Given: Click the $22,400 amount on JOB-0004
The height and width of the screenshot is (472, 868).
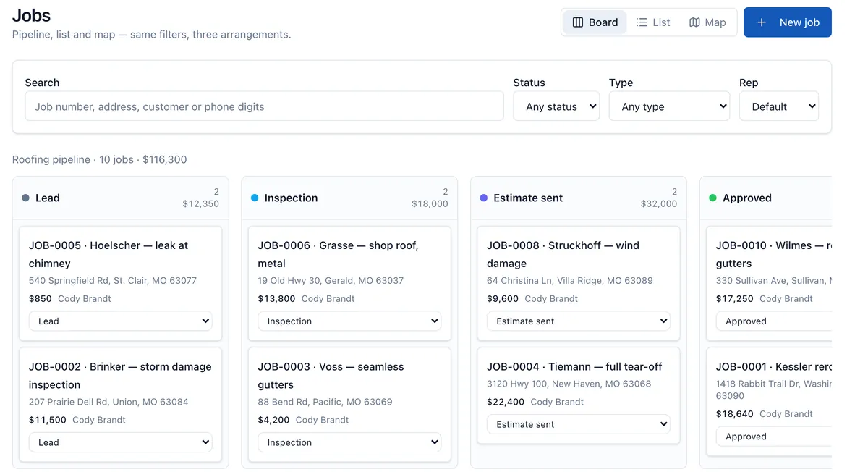Looking at the screenshot, I should (x=506, y=402).
